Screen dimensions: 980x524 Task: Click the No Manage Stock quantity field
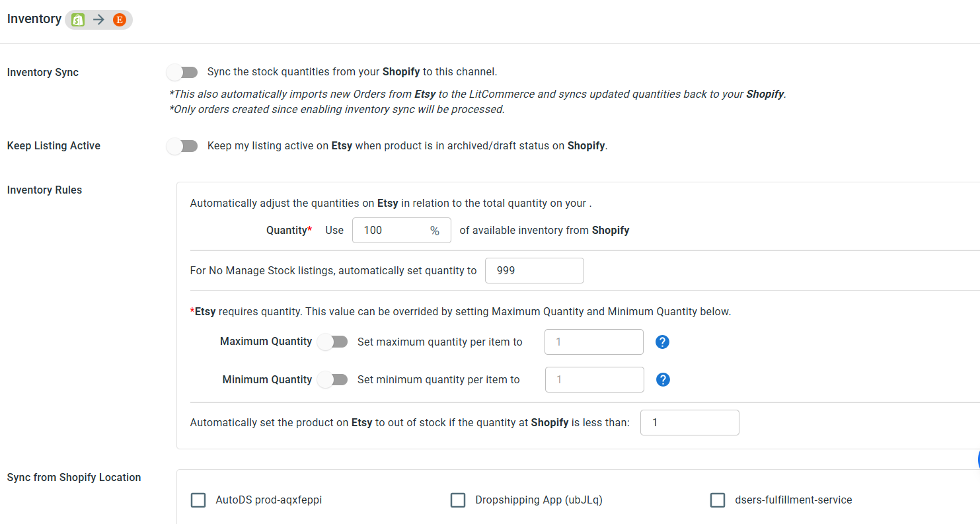tap(535, 271)
